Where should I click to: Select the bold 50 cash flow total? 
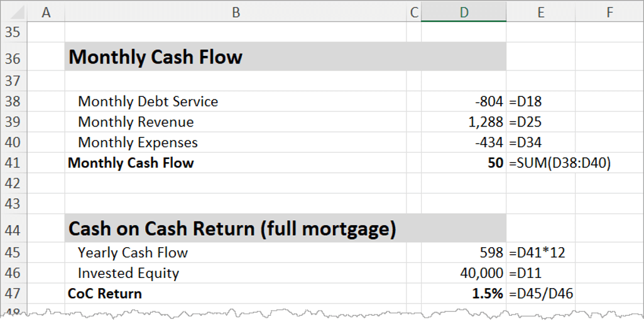(x=494, y=163)
